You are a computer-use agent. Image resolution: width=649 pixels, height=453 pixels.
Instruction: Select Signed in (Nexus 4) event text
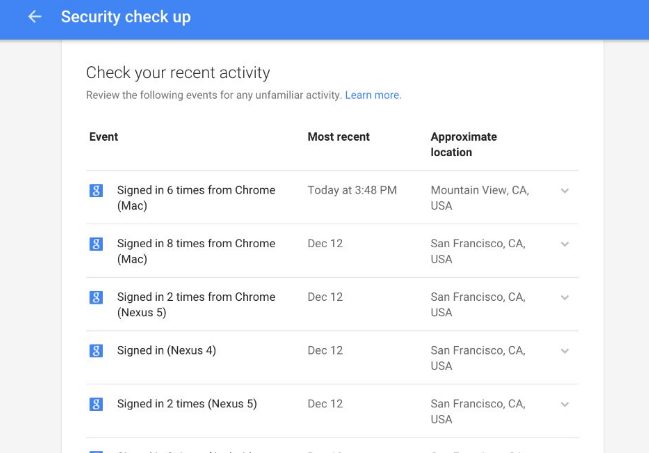click(166, 351)
